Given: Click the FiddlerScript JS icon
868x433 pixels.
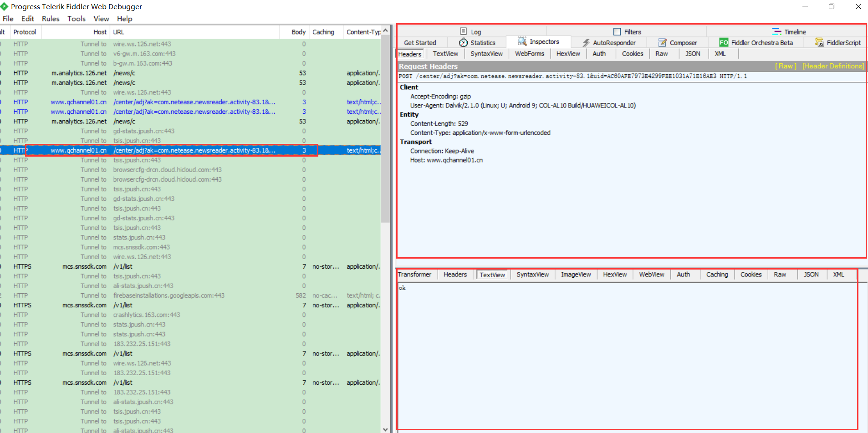Looking at the screenshot, I should point(819,42).
